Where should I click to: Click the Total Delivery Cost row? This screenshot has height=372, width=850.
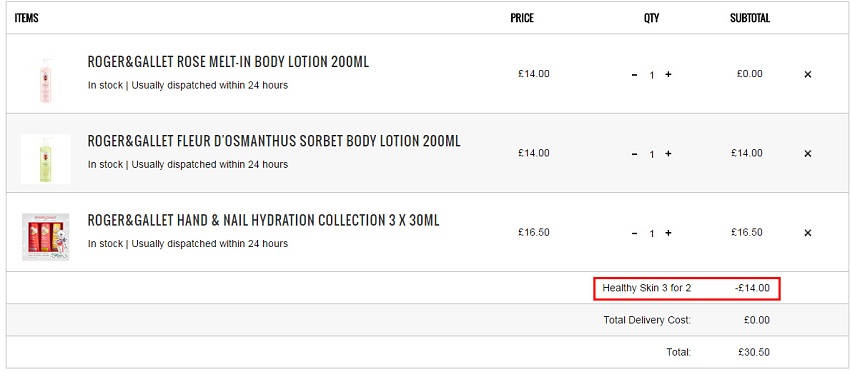[x=428, y=320]
